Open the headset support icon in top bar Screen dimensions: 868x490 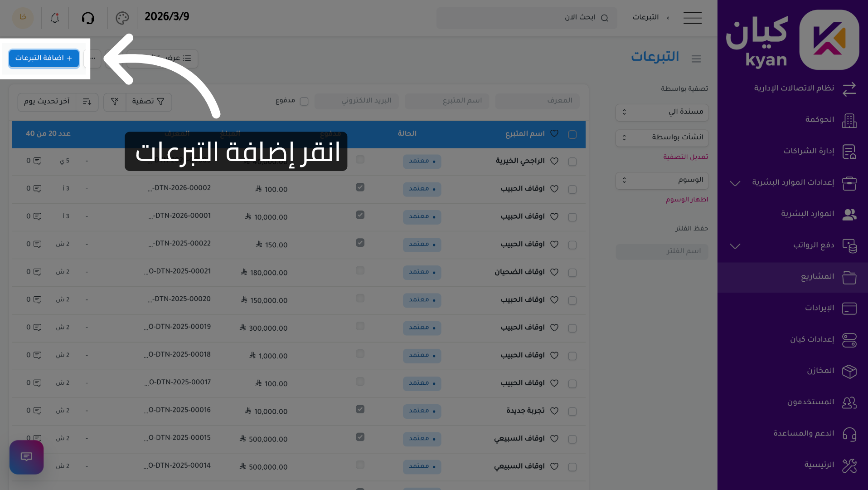pyautogui.click(x=88, y=18)
